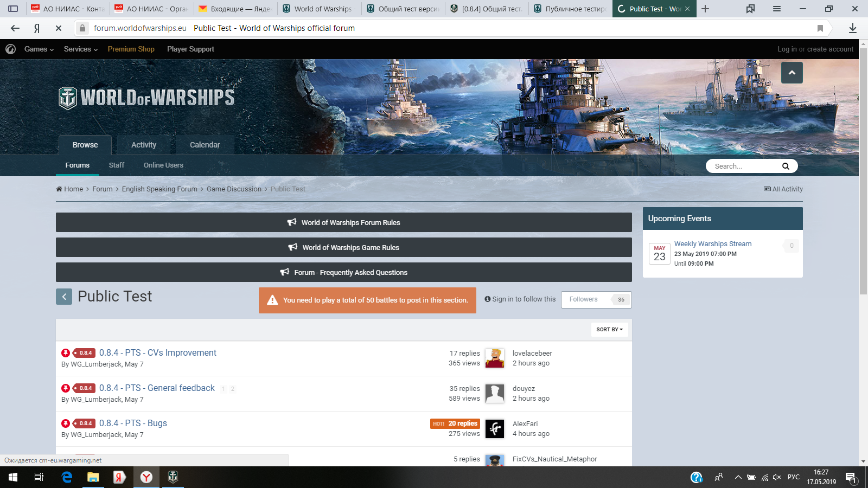
Task: Switch to the Forums sub-tab
Action: coord(78,165)
